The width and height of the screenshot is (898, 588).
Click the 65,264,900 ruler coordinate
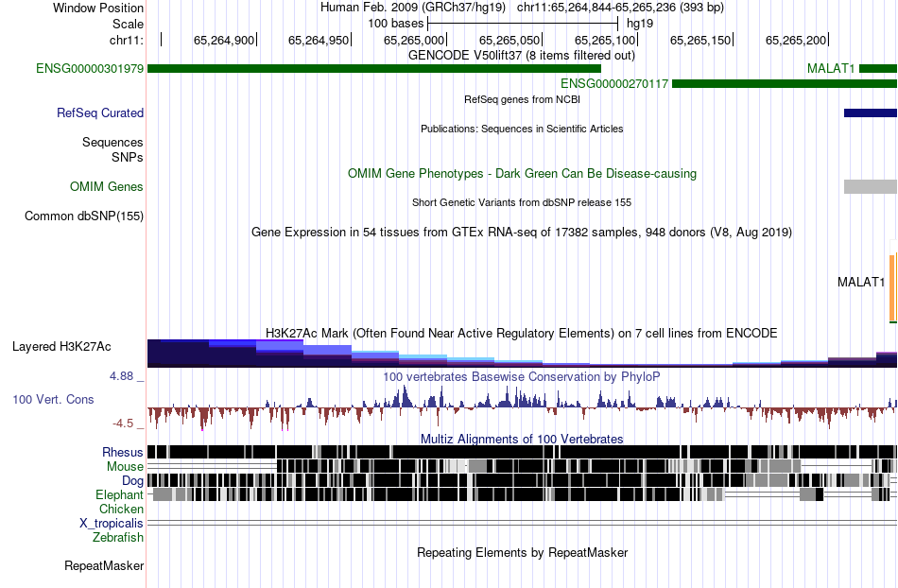pyautogui.click(x=223, y=40)
